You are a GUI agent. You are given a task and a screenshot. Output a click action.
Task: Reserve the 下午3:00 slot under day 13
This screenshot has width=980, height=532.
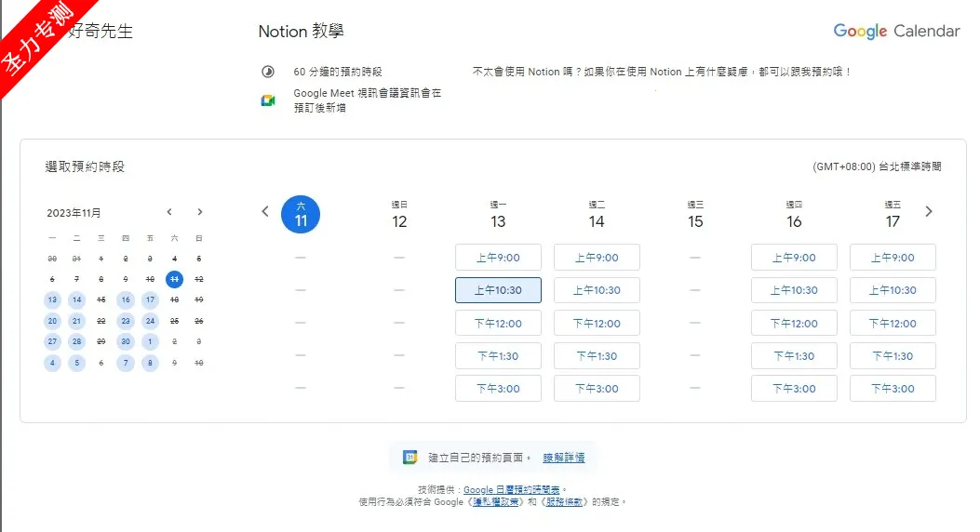(498, 389)
